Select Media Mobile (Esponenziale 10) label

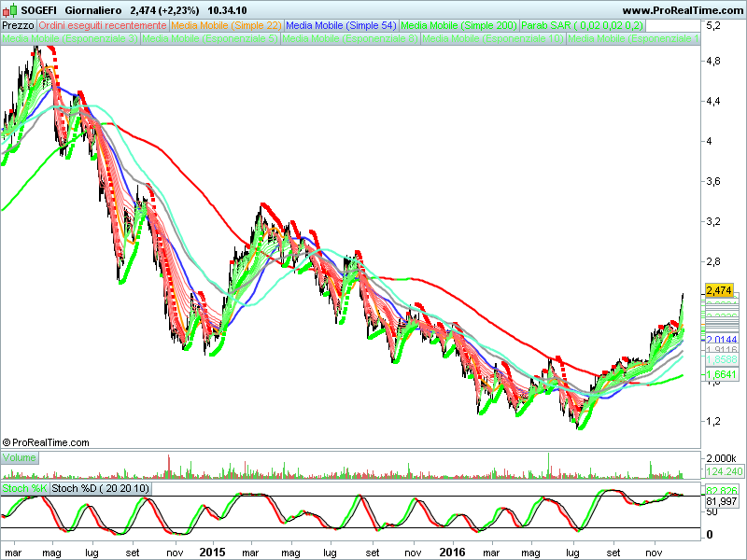[493, 38]
